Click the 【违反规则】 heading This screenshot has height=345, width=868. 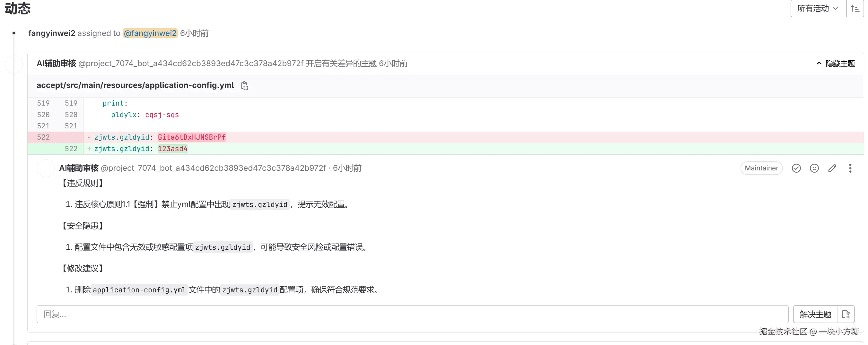tap(83, 183)
